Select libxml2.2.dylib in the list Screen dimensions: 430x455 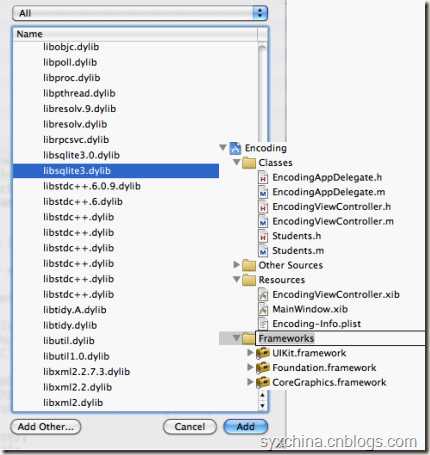click(x=78, y=387)
